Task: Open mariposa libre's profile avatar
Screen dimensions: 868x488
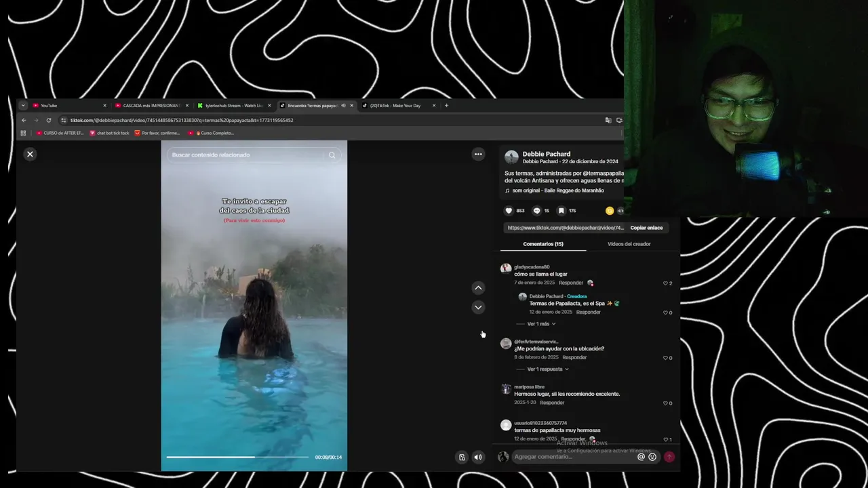Action: point(505,389)
